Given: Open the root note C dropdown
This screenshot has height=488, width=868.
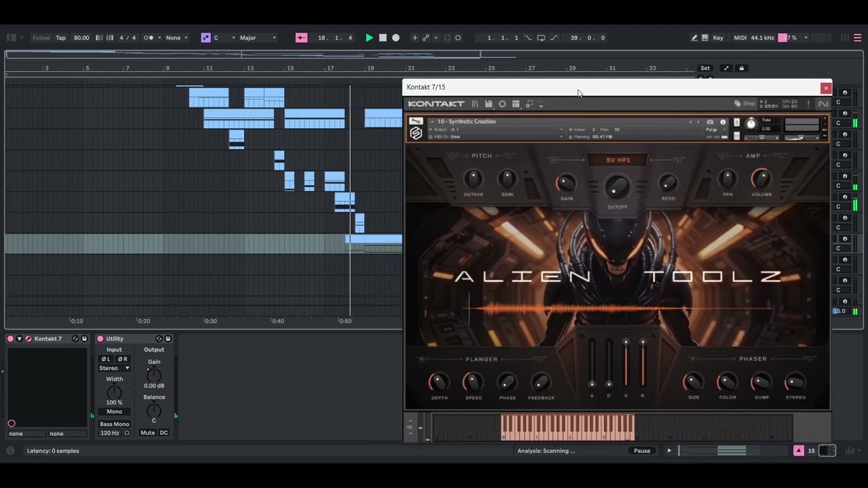Looking at the screenshot, I should coord(224,38).
